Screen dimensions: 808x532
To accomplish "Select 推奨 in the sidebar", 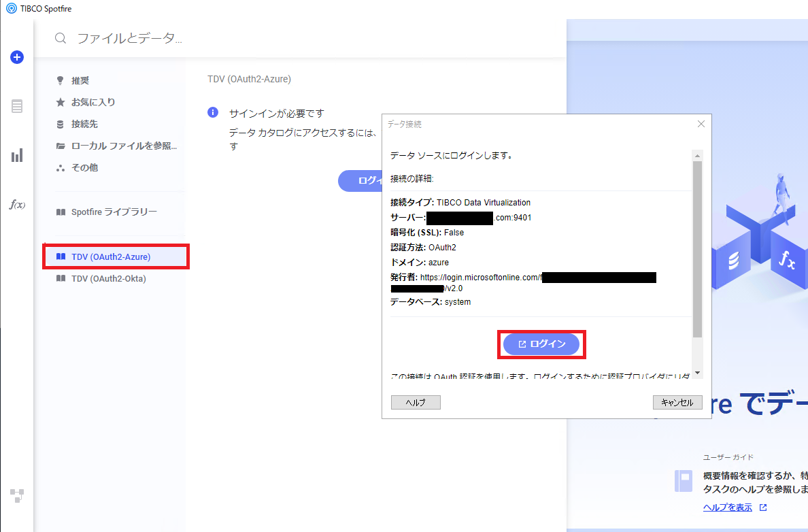I will coord(80,80).
